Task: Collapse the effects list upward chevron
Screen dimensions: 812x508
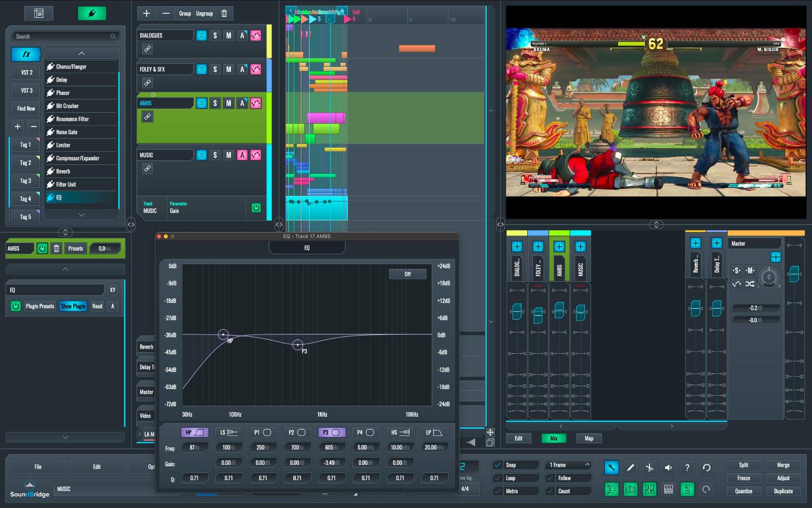Action: click(82, 53)
